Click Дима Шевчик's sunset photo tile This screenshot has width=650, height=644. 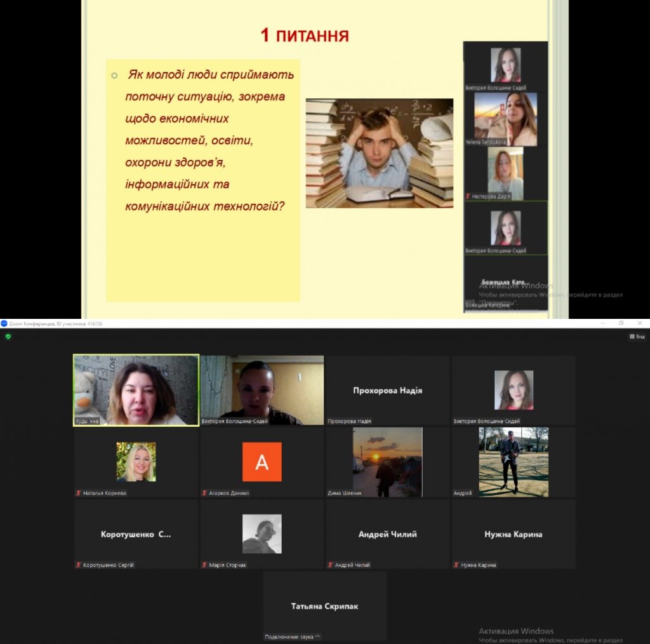pyautogui.click(x=387, y=462)
